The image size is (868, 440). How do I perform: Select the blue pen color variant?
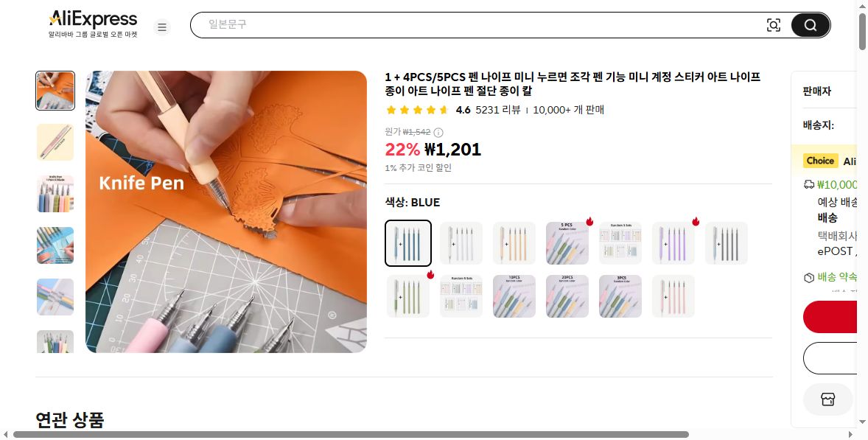(408, 243)
